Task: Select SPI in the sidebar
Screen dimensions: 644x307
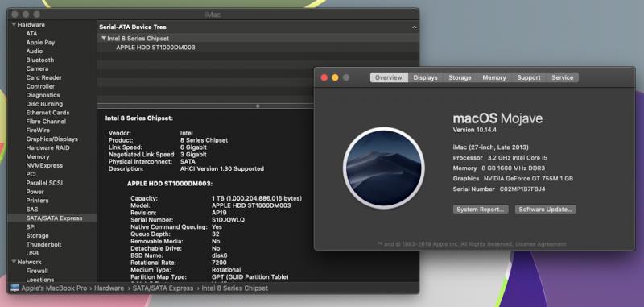Action: (x=31, y=227)
